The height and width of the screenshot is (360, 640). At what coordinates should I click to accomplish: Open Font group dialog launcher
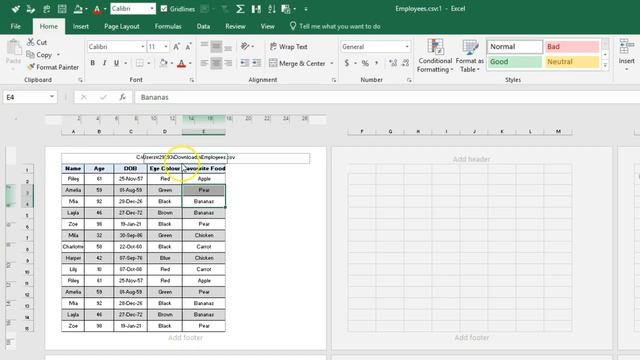click(192, 80)
